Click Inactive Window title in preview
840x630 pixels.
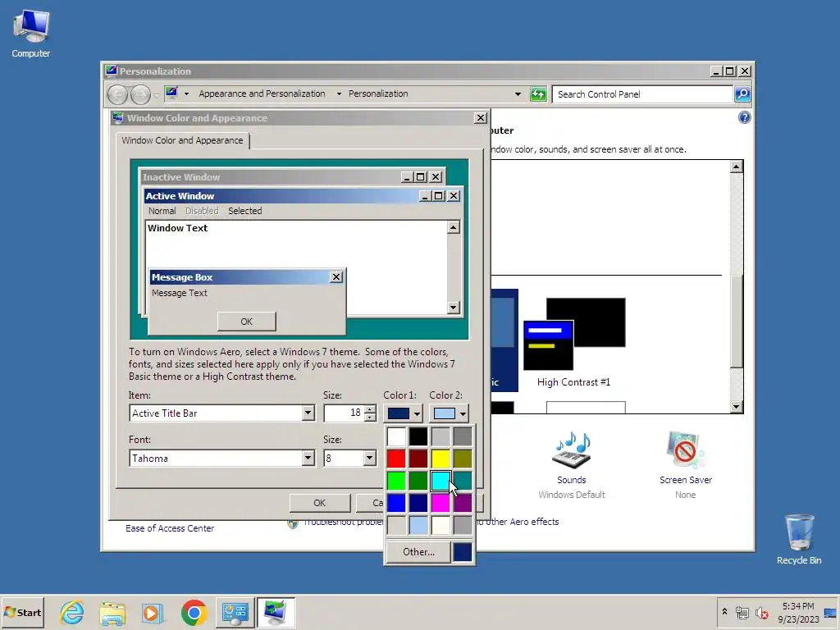coord(181,177)
